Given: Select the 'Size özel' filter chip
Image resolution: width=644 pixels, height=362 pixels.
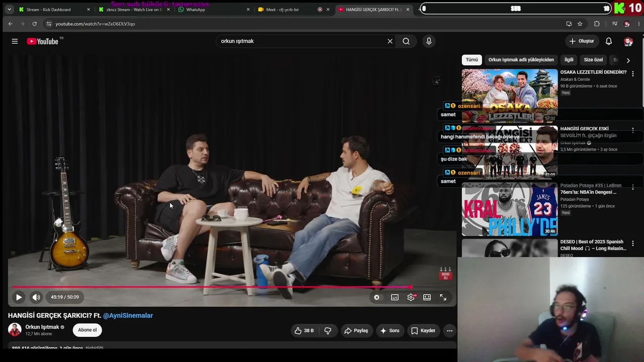Looking at the screenshot, I should (x=593, y=59).
